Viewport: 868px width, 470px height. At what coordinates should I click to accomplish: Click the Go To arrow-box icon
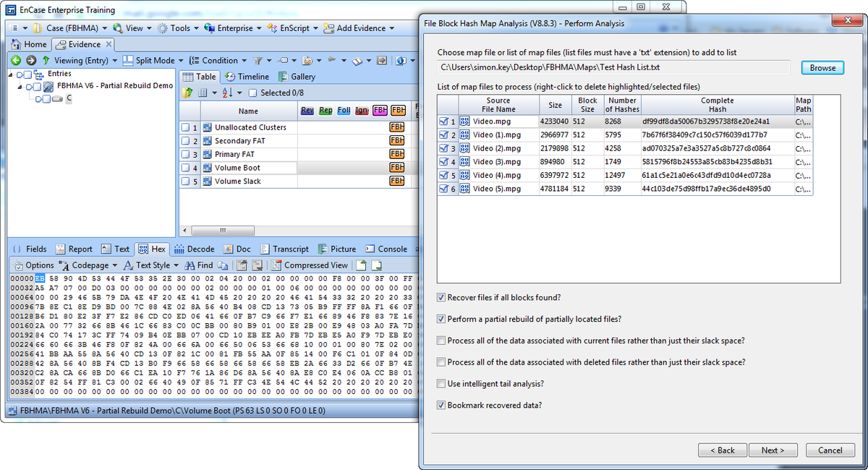tap(382, 60)
